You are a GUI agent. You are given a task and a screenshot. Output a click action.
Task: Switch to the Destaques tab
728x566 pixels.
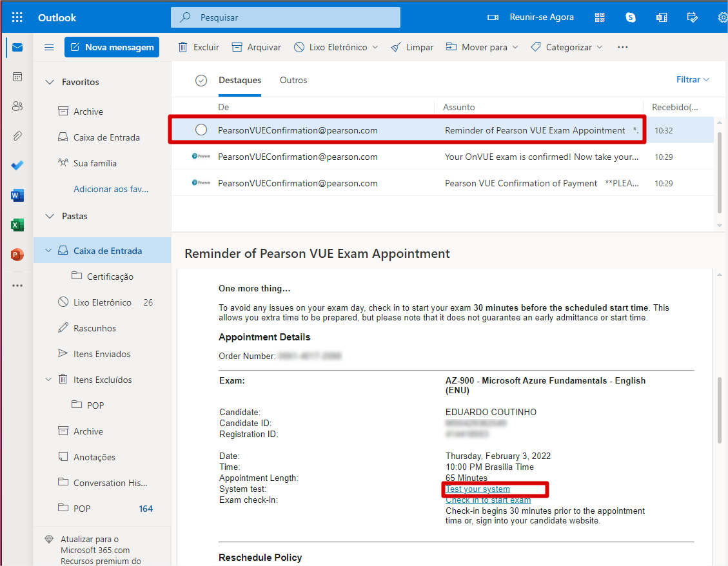point(240,81)
